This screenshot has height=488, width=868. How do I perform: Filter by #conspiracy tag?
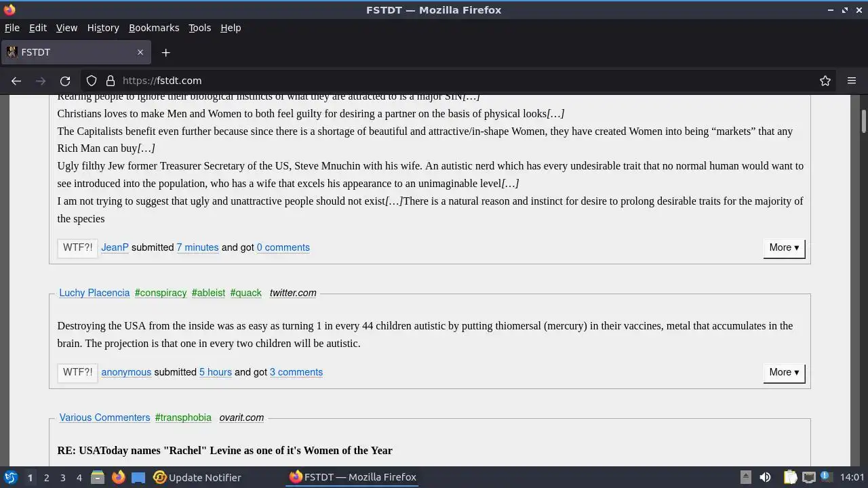point(161,293)
